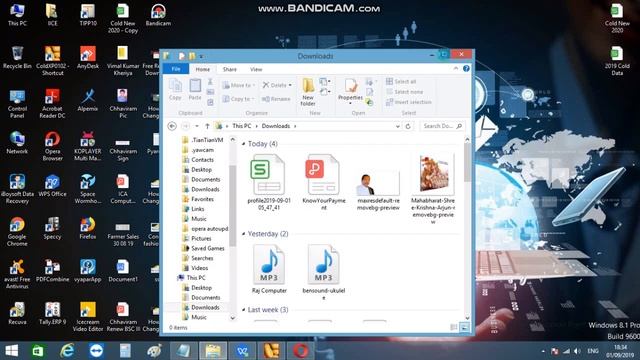Open Tally.ERP 9 desktop shortcut

[x=52, y=314]
